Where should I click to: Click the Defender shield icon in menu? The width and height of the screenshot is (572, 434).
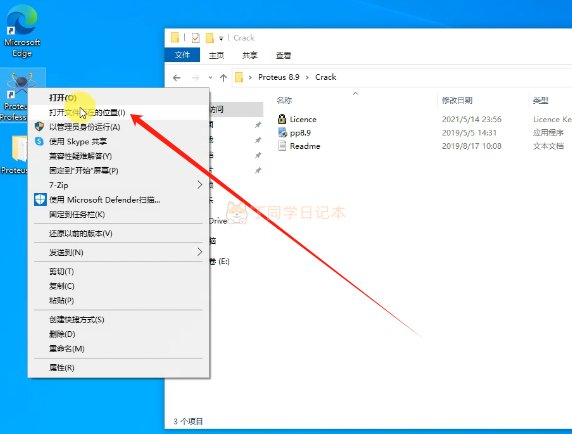(40, 200)
